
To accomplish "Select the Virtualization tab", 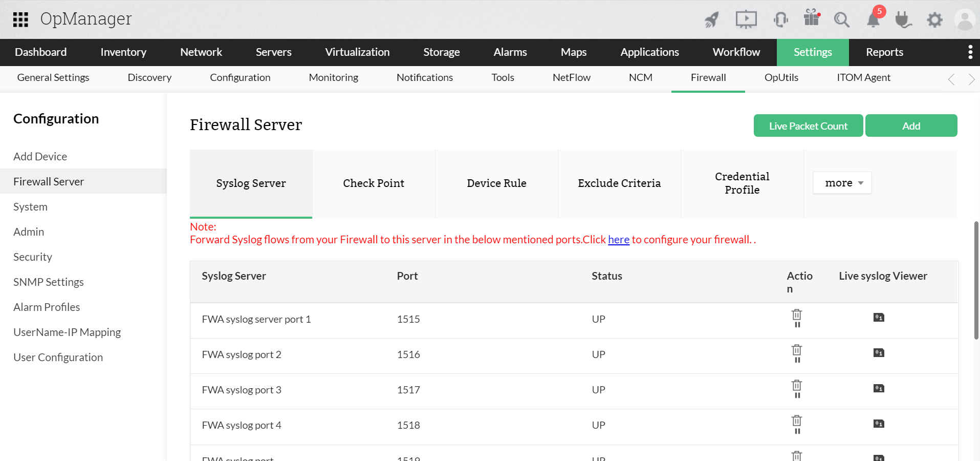I will point(358,52).
